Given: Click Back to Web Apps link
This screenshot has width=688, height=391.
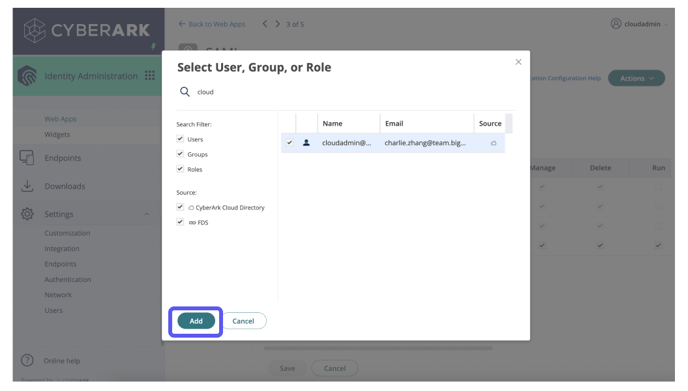Looking at the screenshot, I should (212, 24).
